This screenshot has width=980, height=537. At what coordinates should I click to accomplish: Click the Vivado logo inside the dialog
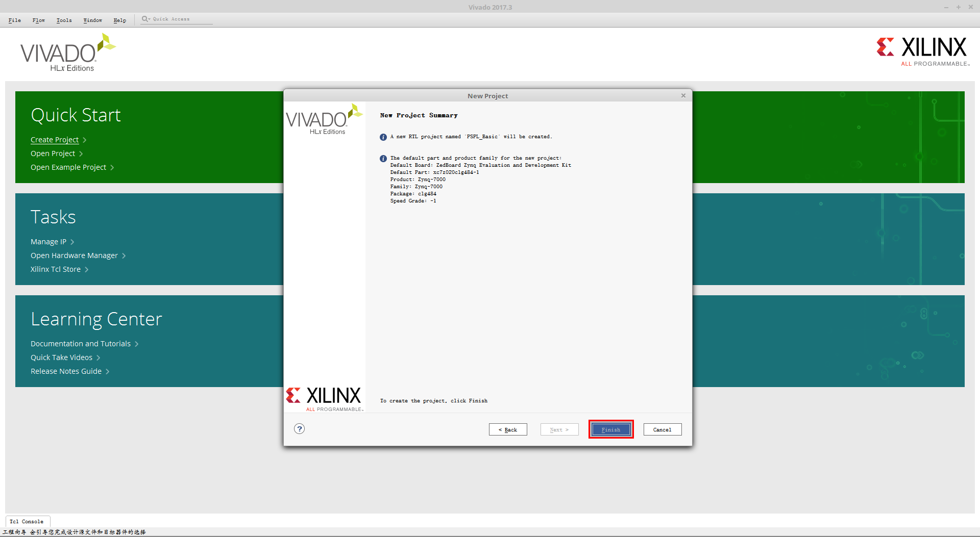tap(324, 119)
